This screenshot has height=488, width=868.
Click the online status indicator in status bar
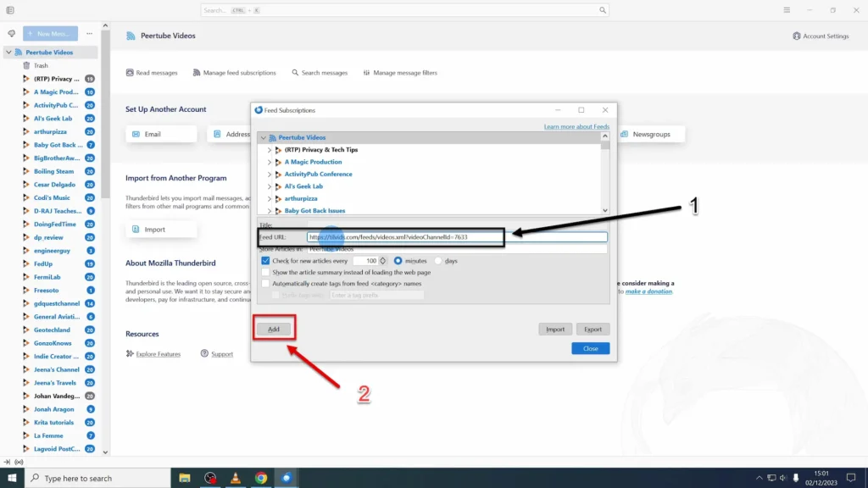click(19, 462)
